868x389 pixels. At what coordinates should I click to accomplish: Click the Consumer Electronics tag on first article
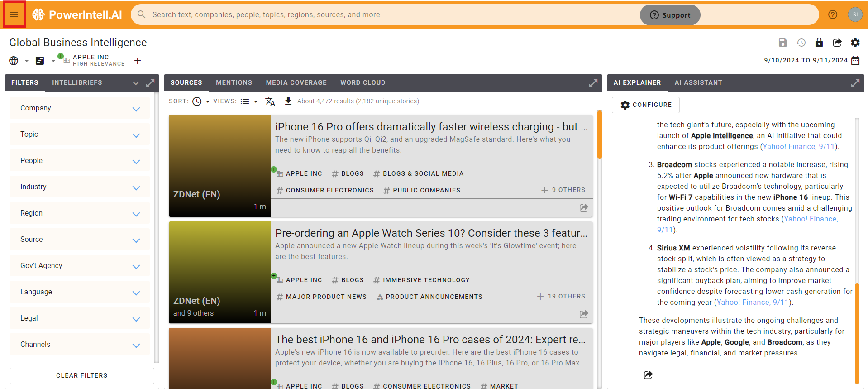pos(325,191)
